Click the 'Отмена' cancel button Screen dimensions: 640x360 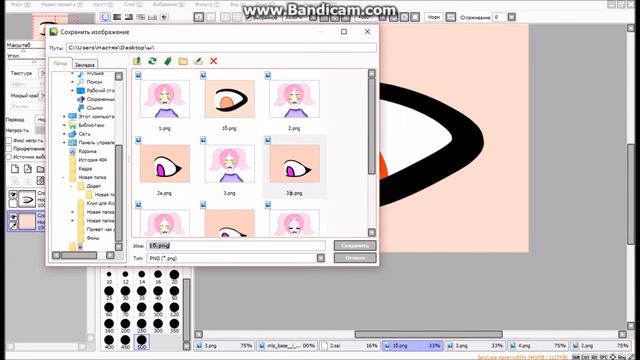coord(355,258)
